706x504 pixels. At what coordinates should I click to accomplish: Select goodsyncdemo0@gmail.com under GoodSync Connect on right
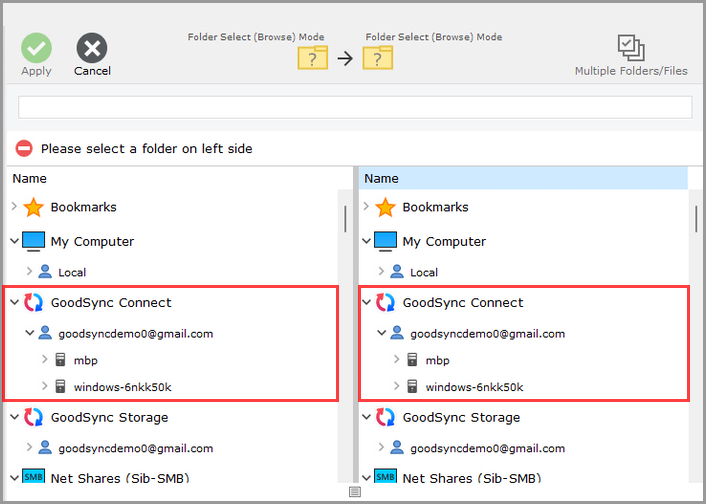pos(487,334)
